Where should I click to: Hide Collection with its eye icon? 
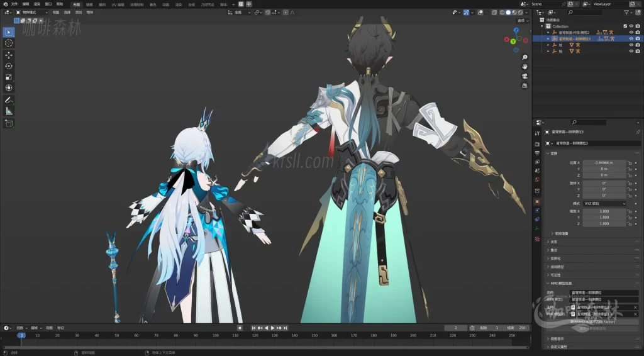tap(631, 26)
